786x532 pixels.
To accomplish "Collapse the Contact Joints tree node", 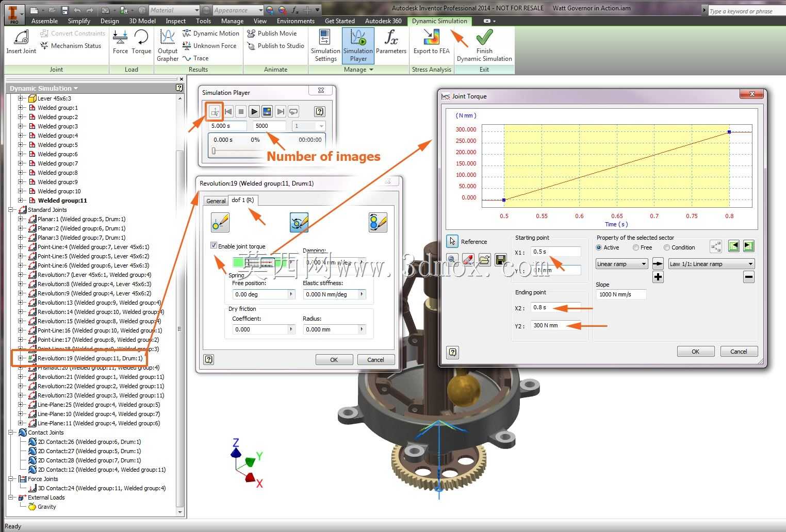I will (11, 433).
